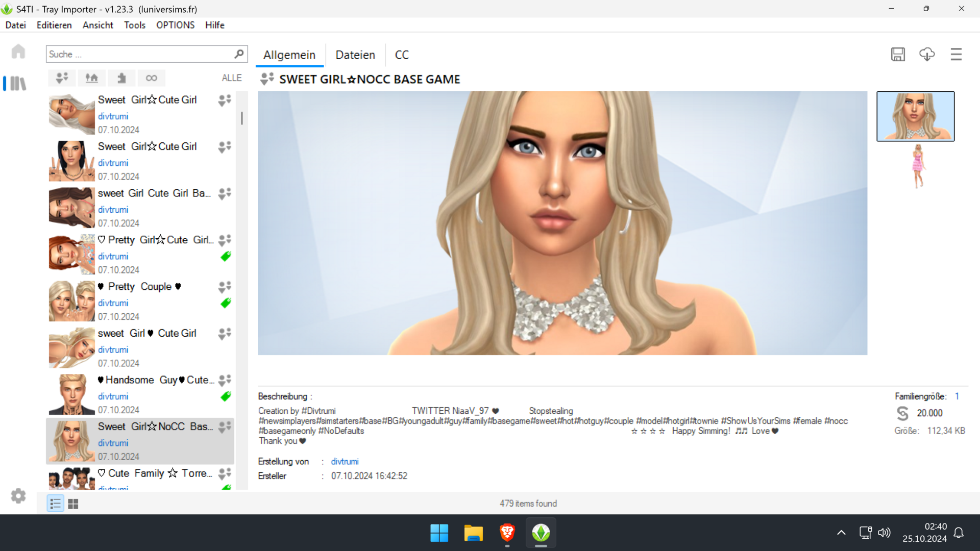
Task: Switch to the Dateien tab
Action: pyautogui.click(x=355, y=55)
